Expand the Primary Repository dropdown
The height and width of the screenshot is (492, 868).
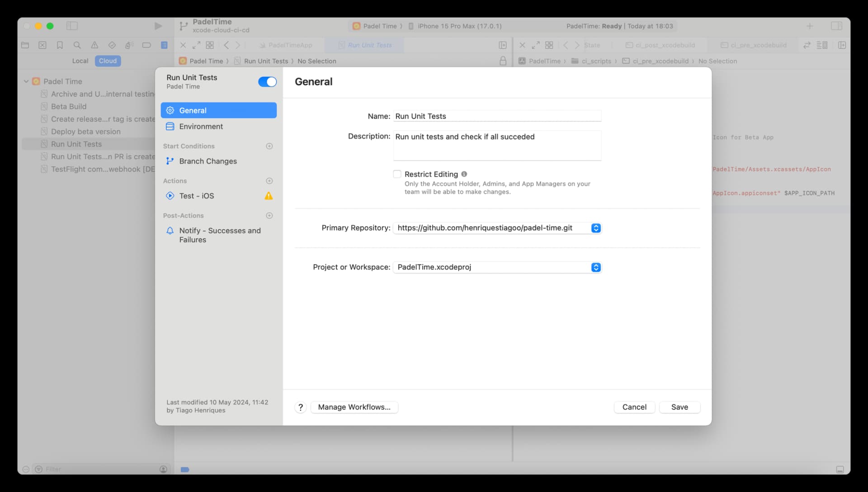coord(595,228)
